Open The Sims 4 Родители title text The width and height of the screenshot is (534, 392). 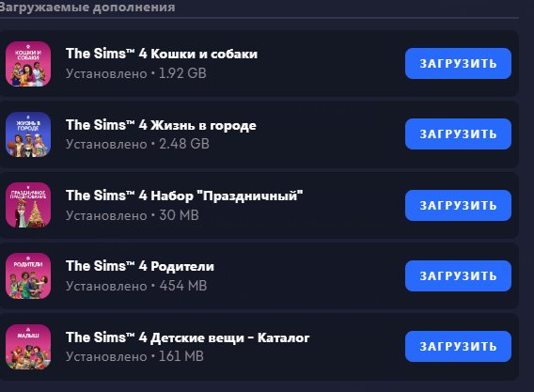point(140,266)
